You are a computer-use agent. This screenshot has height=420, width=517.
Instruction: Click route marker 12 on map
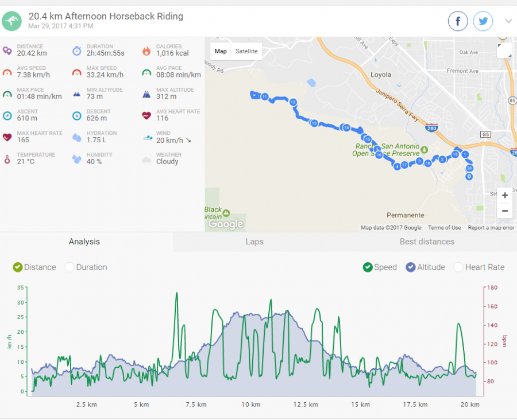point(293,102)
